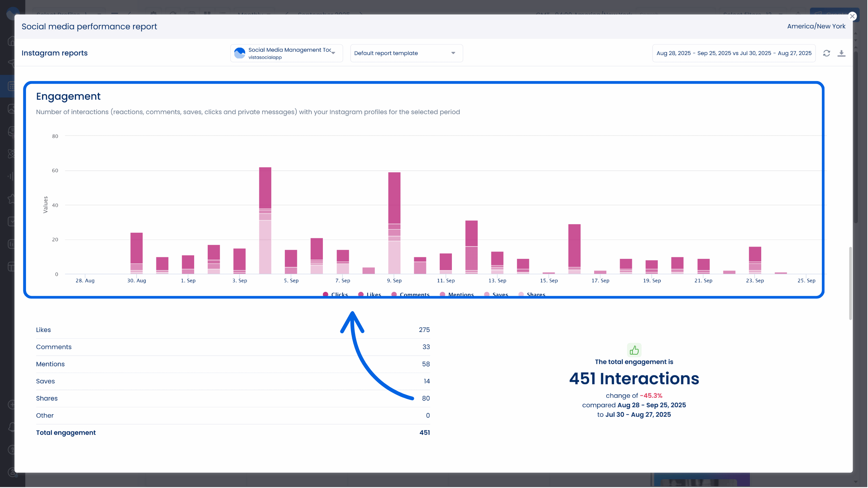Toggle the Likes series visibility
Screen dimensions: 868x488
coord(370,294)
